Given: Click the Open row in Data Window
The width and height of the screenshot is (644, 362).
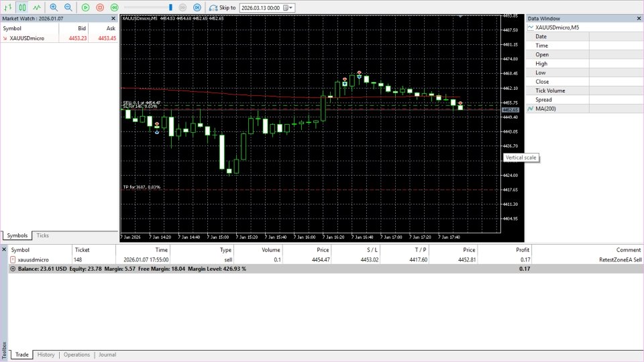Looking at the screenshot, I should click(584, 54).
